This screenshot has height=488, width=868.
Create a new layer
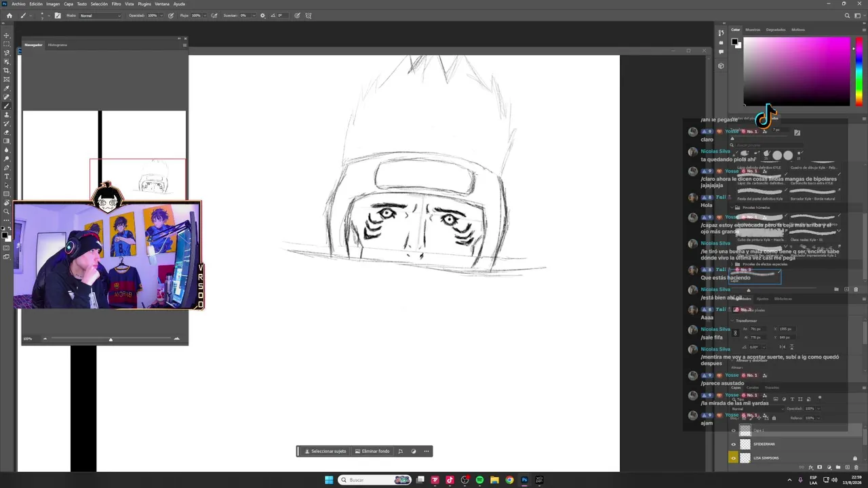point(847,467)
